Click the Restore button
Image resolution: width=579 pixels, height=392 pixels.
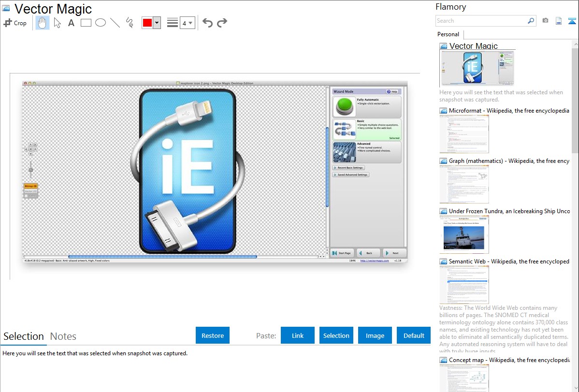[213, 335]
